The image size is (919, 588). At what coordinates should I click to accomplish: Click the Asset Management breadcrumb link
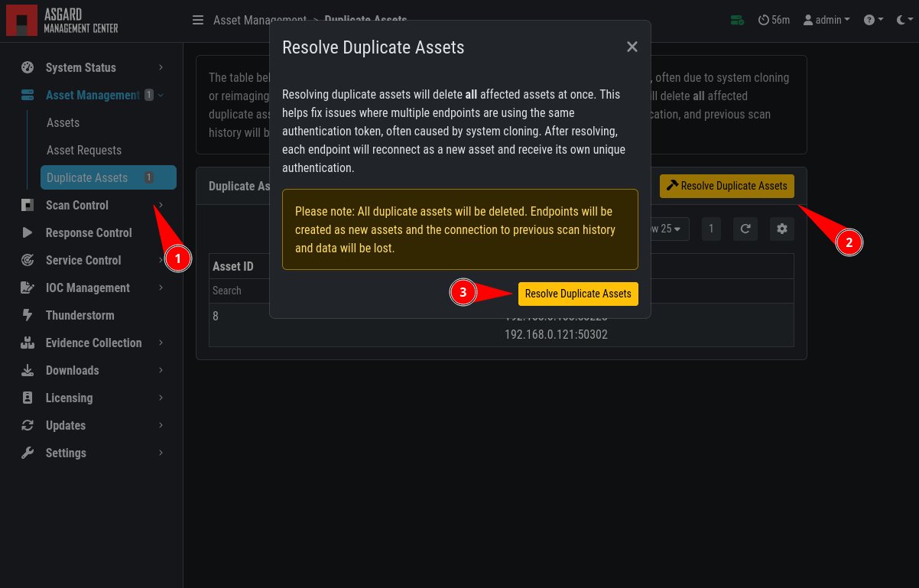(260, 20)
